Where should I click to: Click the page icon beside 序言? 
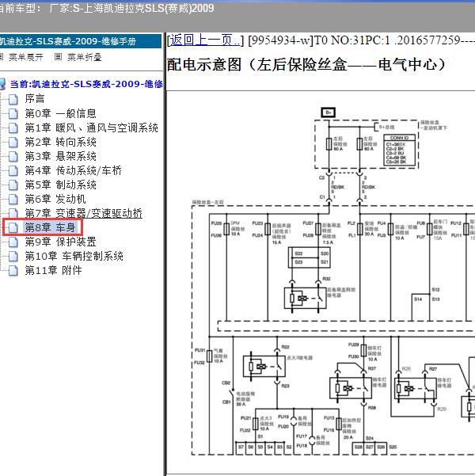click(x=13, y=99)
